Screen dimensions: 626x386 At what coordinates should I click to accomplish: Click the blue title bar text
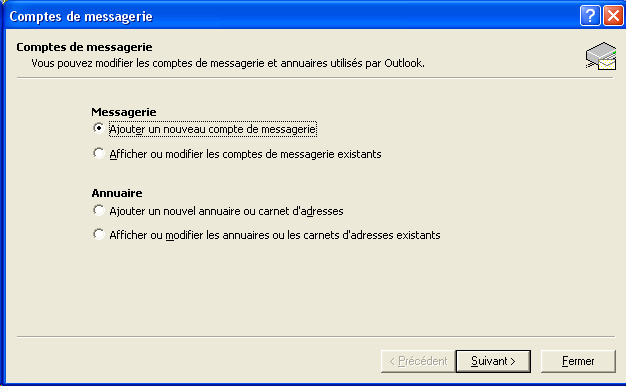click(81, 16)
